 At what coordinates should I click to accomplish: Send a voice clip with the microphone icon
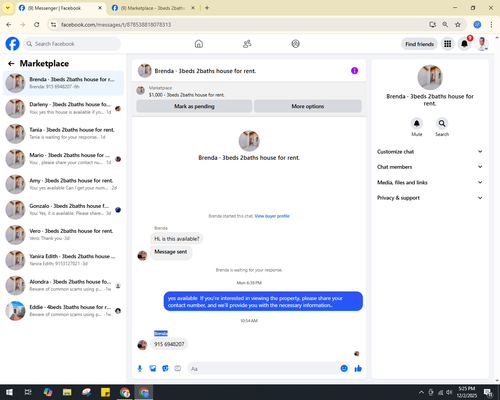point(140,368)
